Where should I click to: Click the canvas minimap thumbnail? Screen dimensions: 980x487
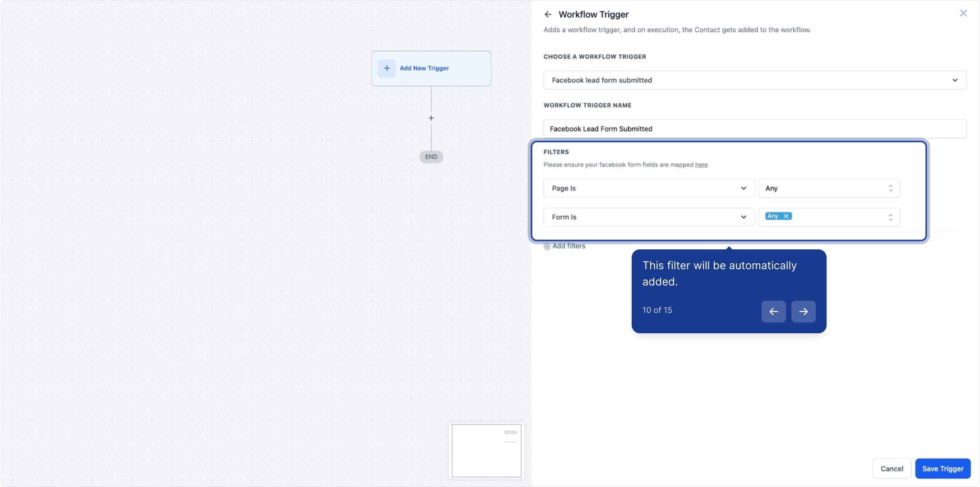486,450
